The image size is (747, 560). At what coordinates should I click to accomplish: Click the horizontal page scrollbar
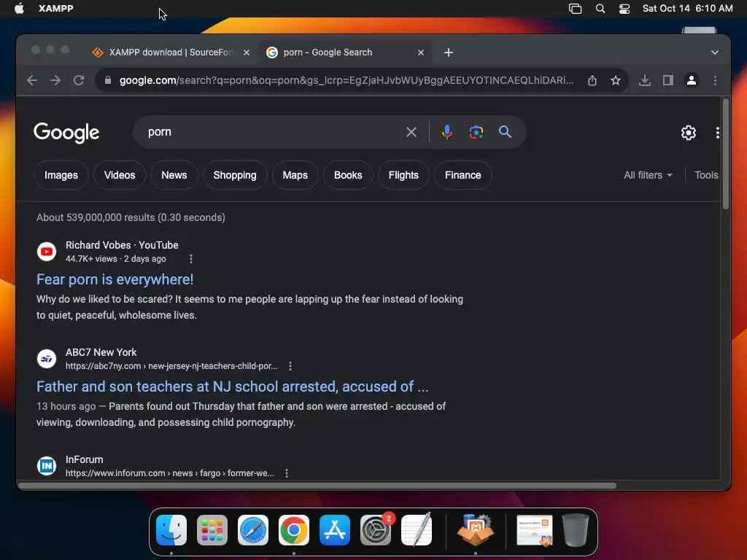pos(317,485)
